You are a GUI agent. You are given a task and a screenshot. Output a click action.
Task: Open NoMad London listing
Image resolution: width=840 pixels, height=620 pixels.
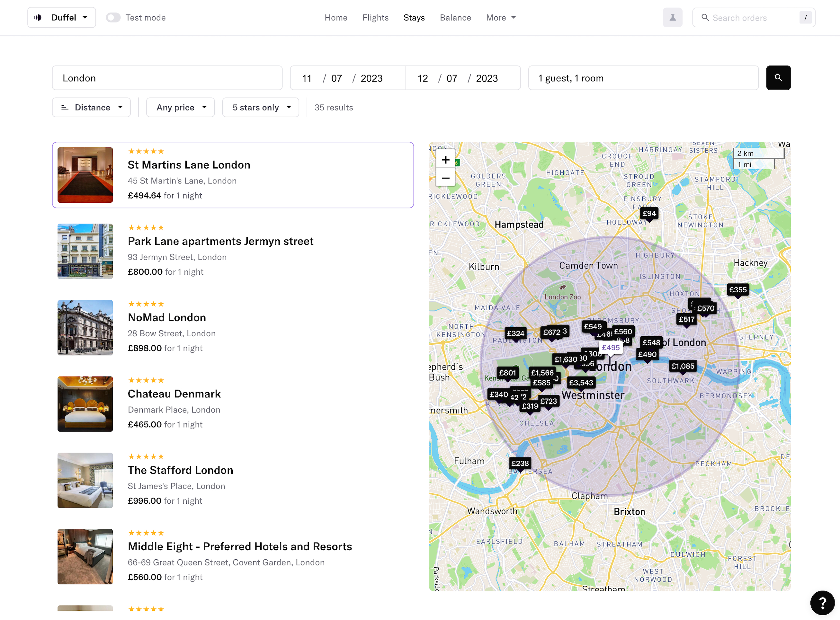pos(233,328)
